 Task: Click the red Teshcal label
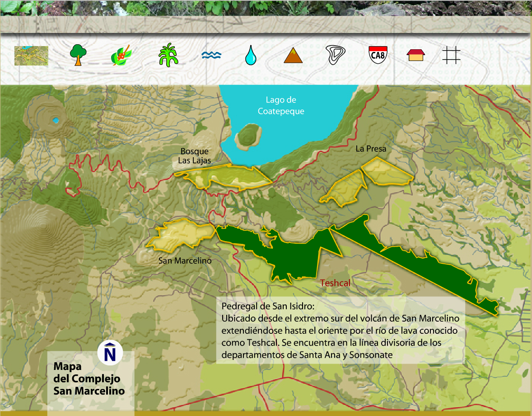click(x=335, y=283)
